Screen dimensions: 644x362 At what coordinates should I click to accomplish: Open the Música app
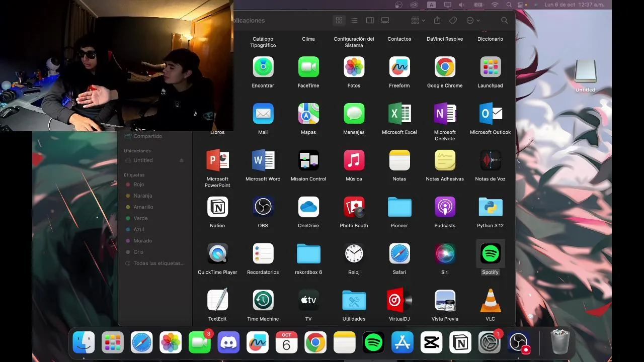point(354,160)
